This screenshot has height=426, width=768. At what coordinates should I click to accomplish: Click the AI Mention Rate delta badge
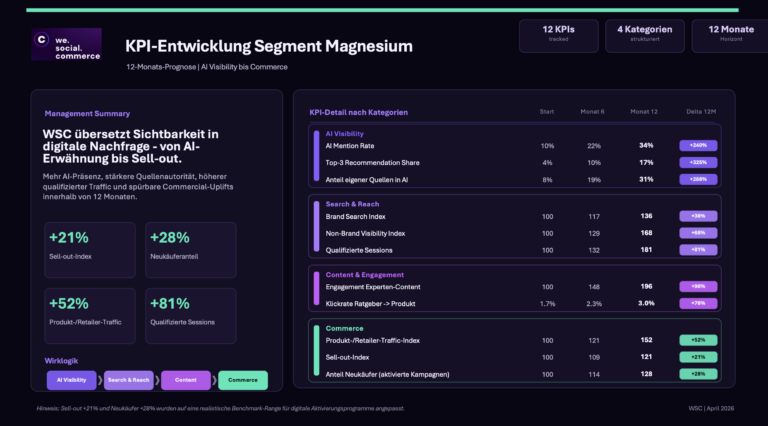(x=698, y=145)
